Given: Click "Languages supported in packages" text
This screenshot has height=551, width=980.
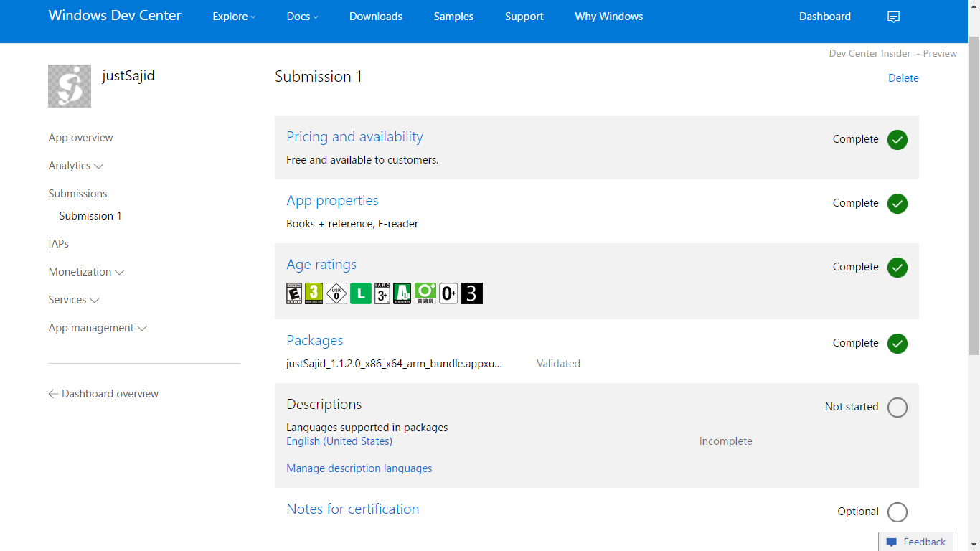Looking at the screenshot, I should tap(367, 428).
